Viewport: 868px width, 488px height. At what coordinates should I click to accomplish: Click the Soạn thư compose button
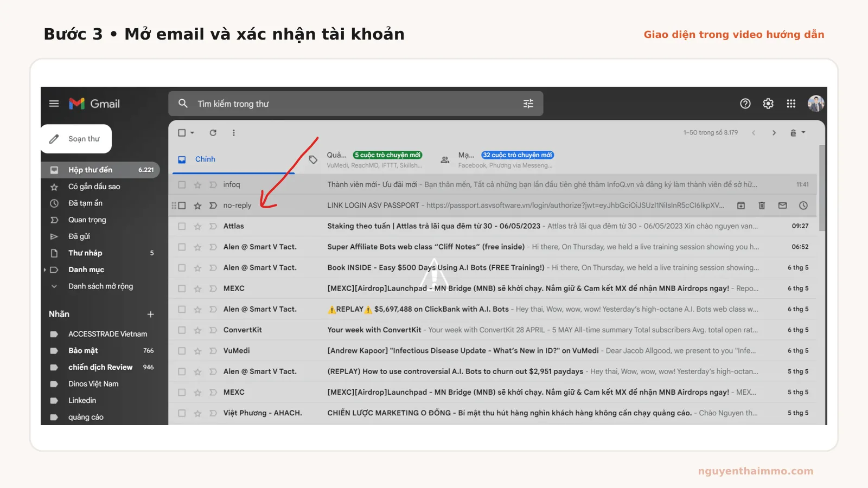[76, 139]
